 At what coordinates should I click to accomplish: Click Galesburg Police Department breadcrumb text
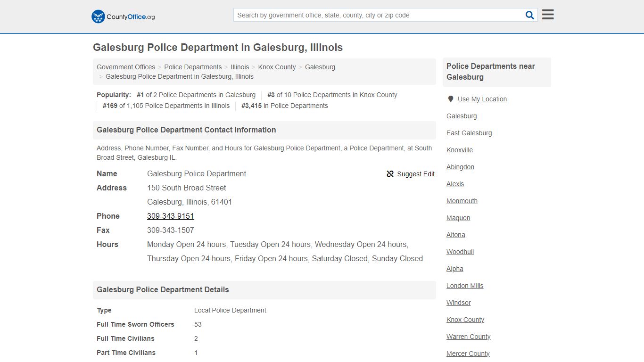click(x=180, y=76)
